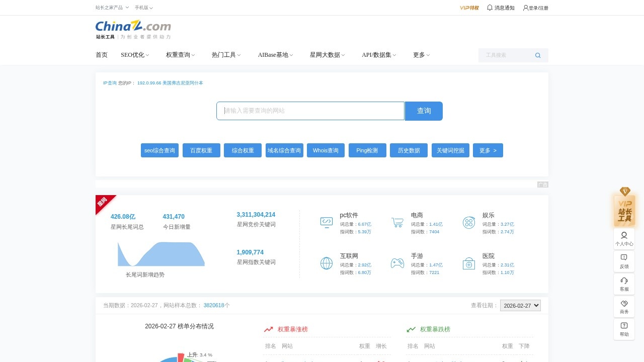Click the 医院 medical bag icon

(468, 262)
